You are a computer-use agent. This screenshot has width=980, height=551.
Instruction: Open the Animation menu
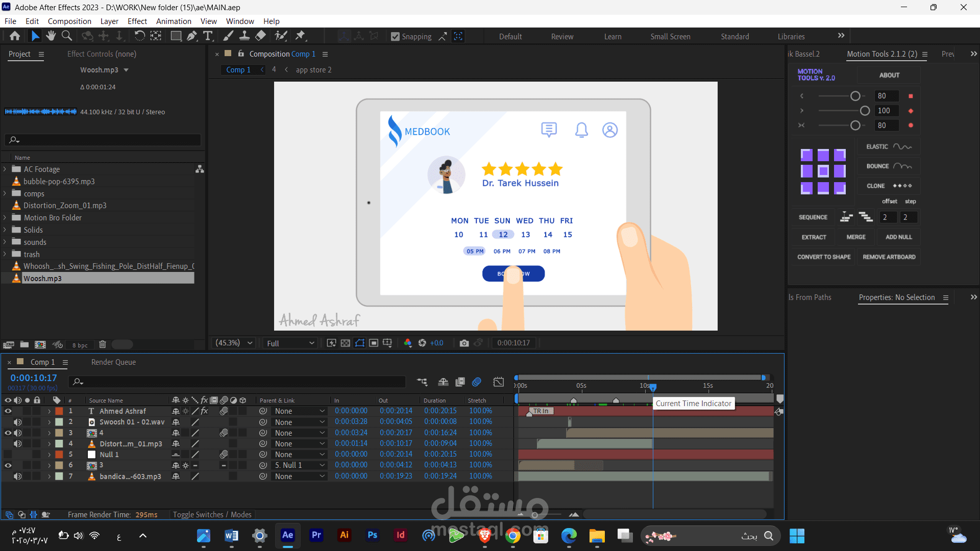click(174, 21)
